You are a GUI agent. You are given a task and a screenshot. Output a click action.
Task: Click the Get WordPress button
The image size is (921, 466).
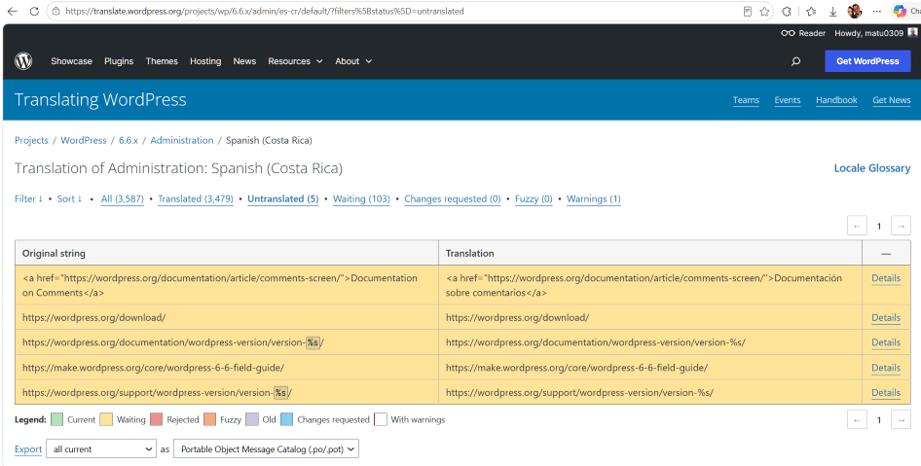coord(868,61)
